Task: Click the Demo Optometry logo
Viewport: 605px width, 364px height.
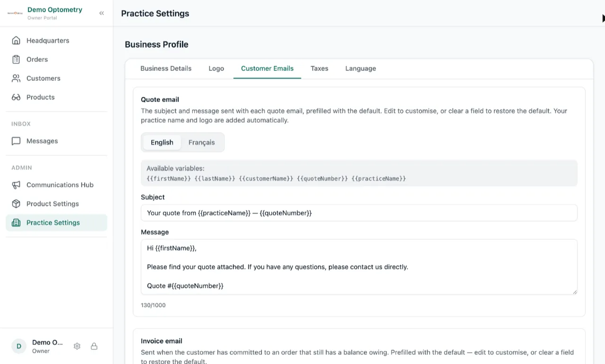Action: [15, 13]
